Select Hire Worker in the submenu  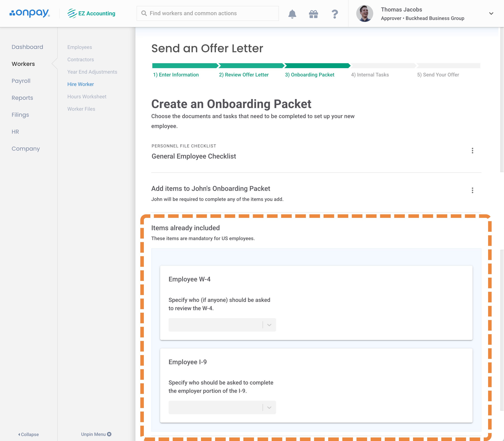tap(81, 84)
